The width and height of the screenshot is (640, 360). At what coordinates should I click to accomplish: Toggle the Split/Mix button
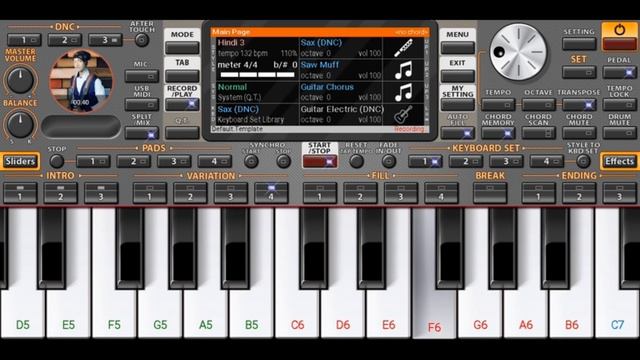pos(142,133)
